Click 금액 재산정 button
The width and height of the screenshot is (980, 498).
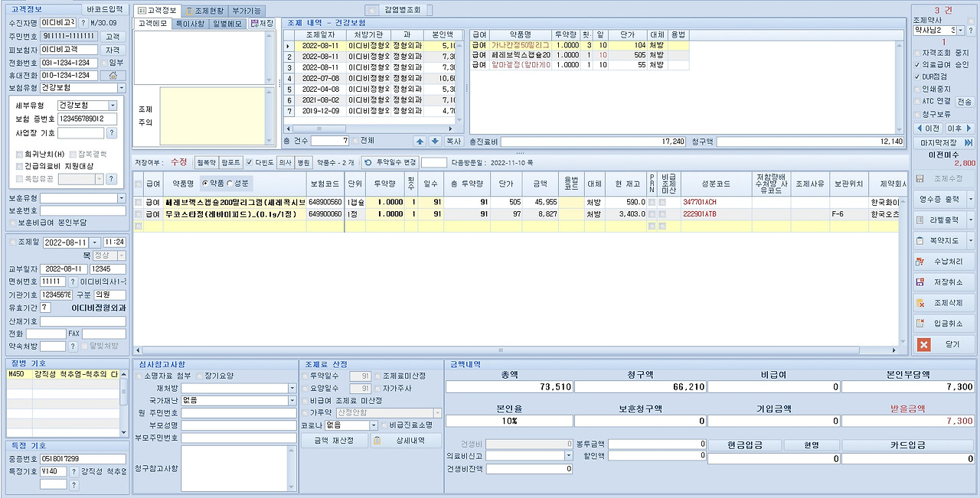334,441
